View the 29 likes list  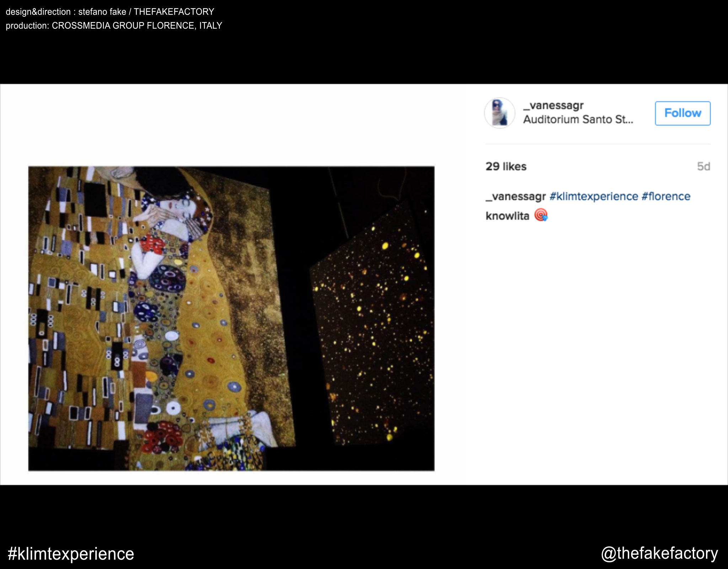coord(506,166)
